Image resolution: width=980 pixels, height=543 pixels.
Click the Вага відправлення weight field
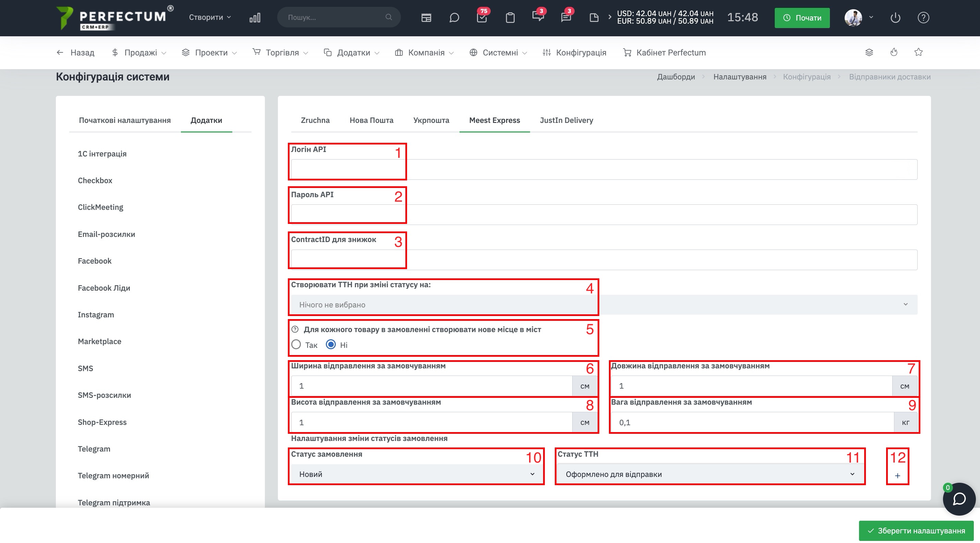(752, 422)
